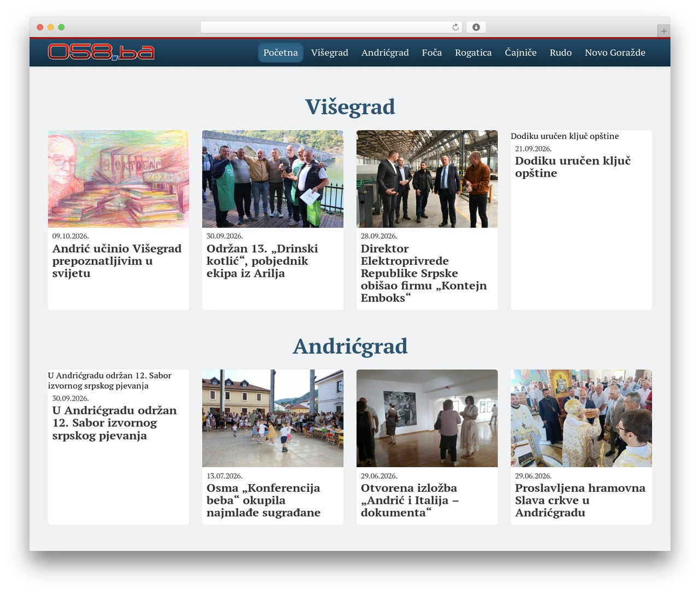Viewport: 700px width, 593px height.
Task: Select the Rudo menu item
Action: point(561,53)
